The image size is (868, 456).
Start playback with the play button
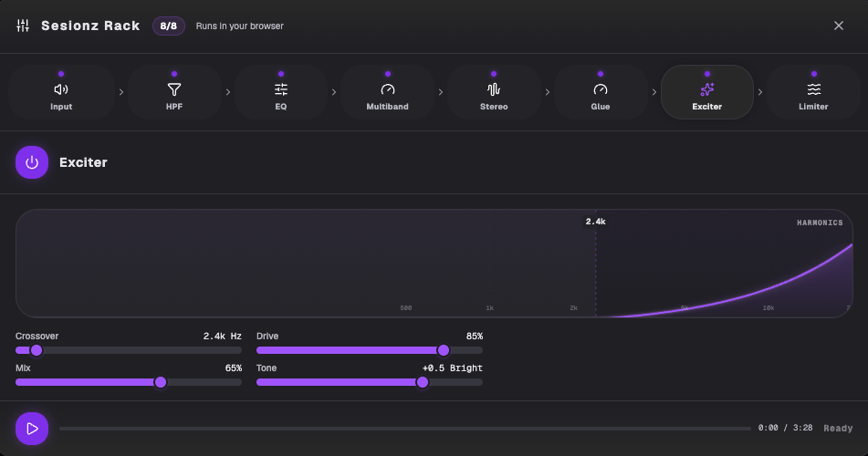(x=32, y=429)
